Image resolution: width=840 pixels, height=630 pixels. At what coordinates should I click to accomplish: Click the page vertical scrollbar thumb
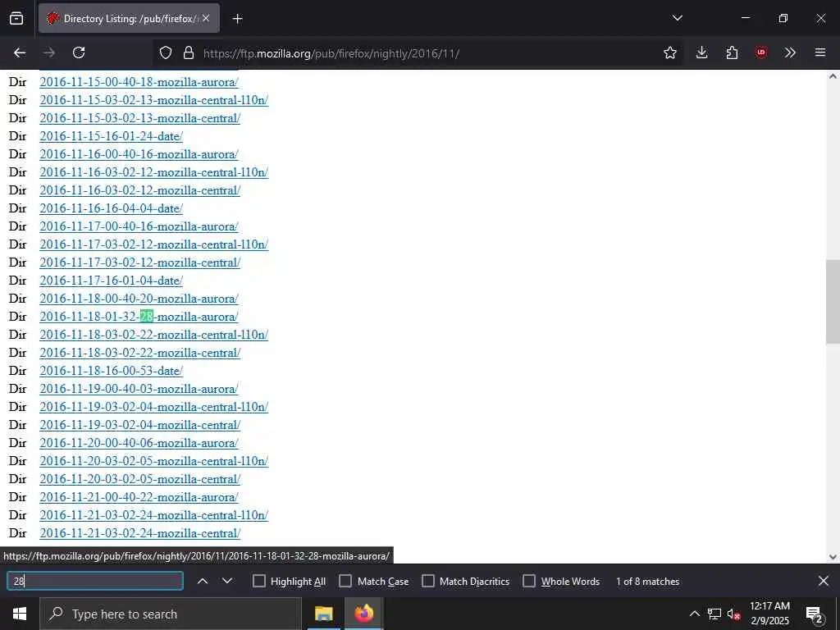point(833,301)
